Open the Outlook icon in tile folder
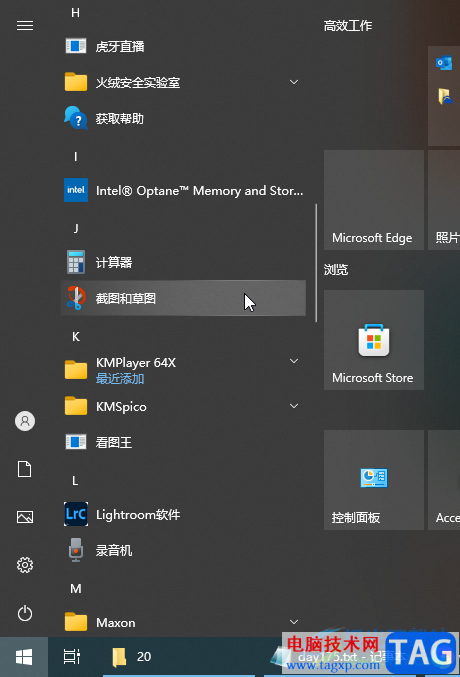The image size is (460, 677). pos(444,63)
